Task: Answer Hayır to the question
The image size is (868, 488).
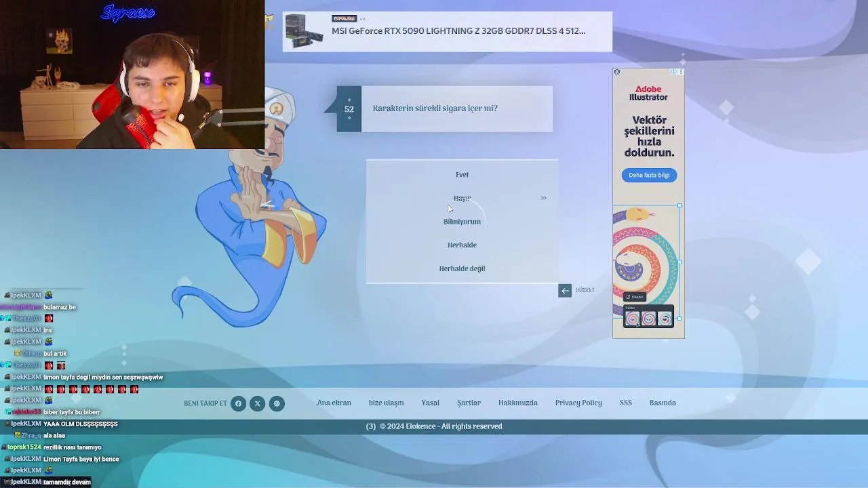Action: coord(462,198)
